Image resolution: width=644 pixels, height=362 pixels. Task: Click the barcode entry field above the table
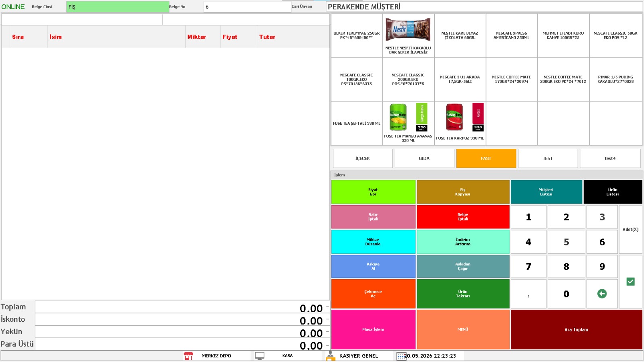pyautogui.click(x=165, y=19)
